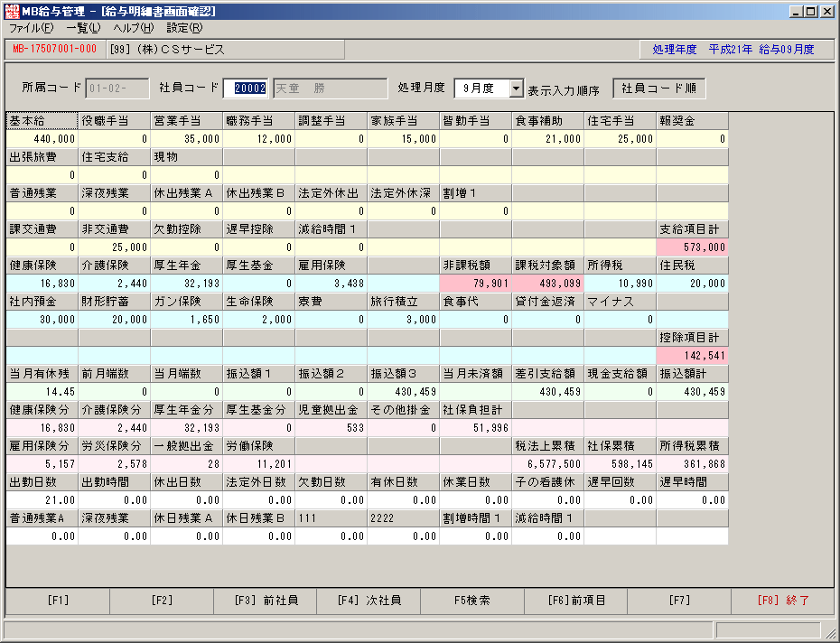The image size is (840, 643).
Task: Open the ファイル(F) menu
Action: (31, 28)
